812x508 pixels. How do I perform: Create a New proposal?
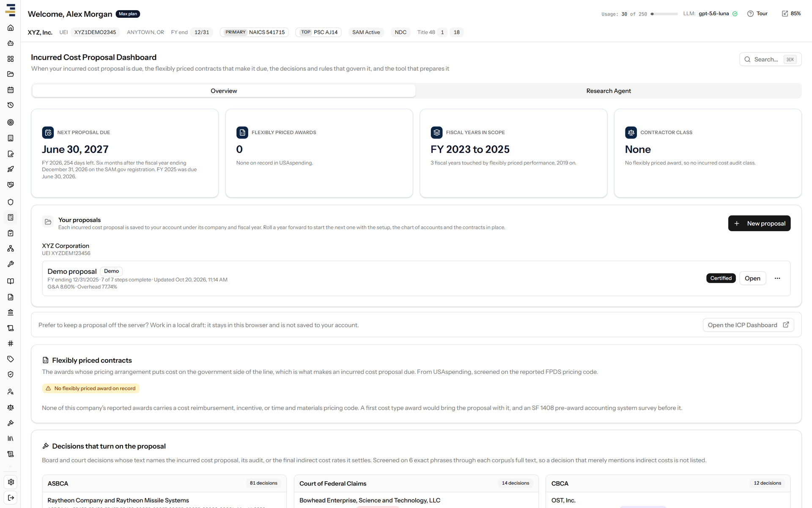click(x=759, y=223)
